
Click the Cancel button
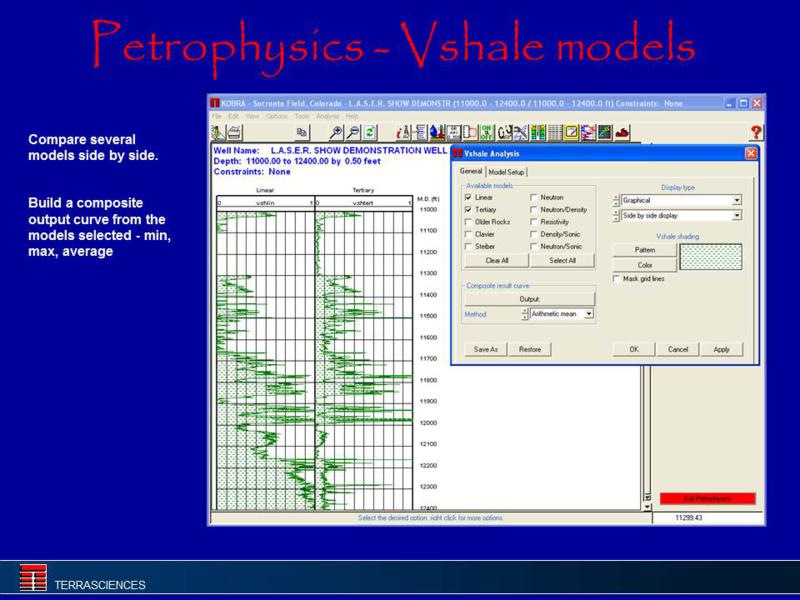click(x=678, y=349)
